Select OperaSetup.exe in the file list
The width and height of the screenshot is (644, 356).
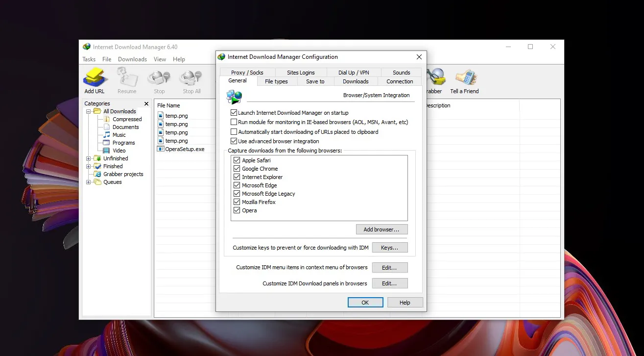(x=185, y=149)
